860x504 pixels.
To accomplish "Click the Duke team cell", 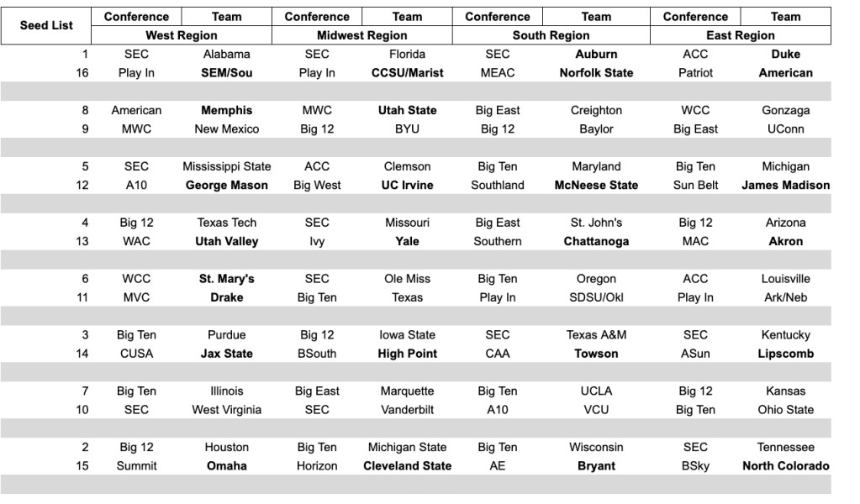I will coord(785,55).
